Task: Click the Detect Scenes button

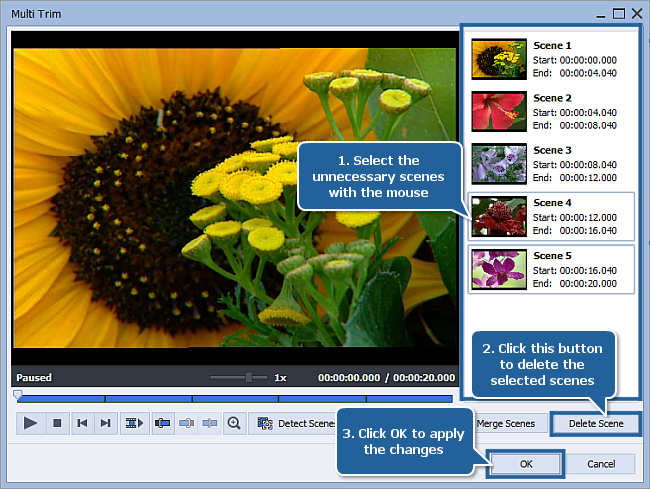Action: pyautogui.click(x=293, y=423)
